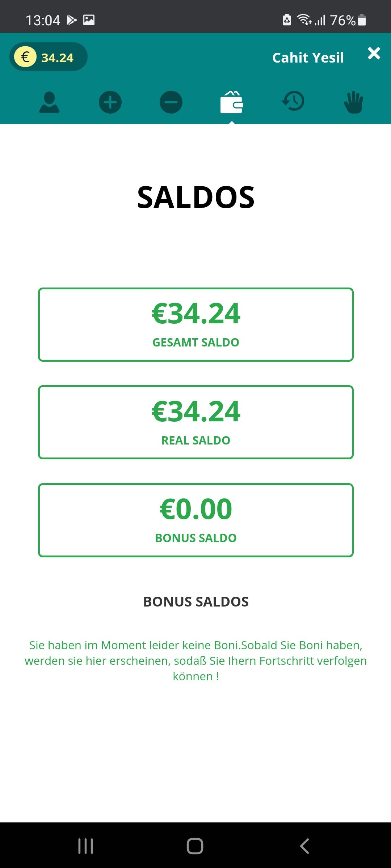The width and height of the screenshot is (391, 868).
Task: Select the wallet balances icon
Action: coord(232,102)
